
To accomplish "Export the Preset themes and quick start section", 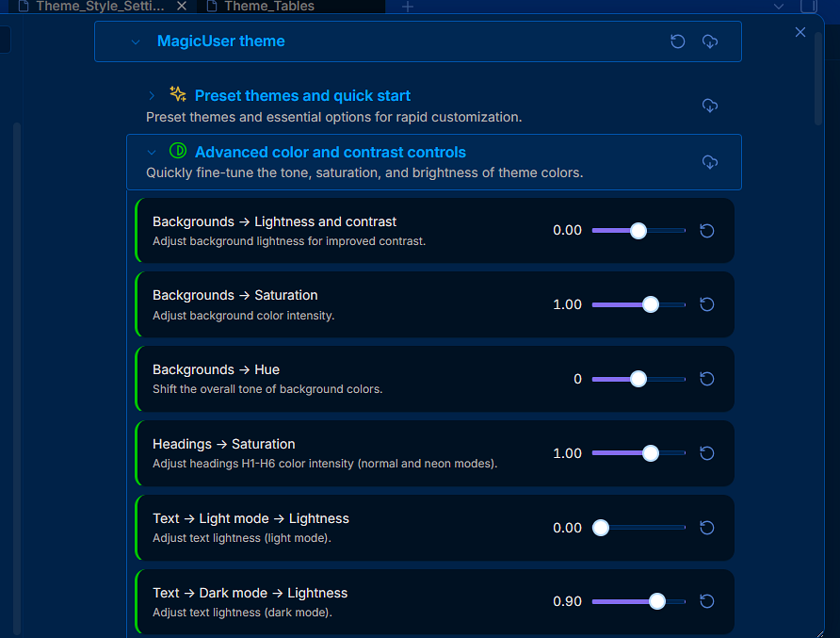I will tap(710, 106).
